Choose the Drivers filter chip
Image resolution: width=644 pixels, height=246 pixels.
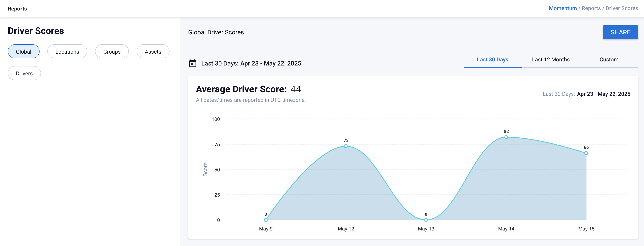pos(24,73)
